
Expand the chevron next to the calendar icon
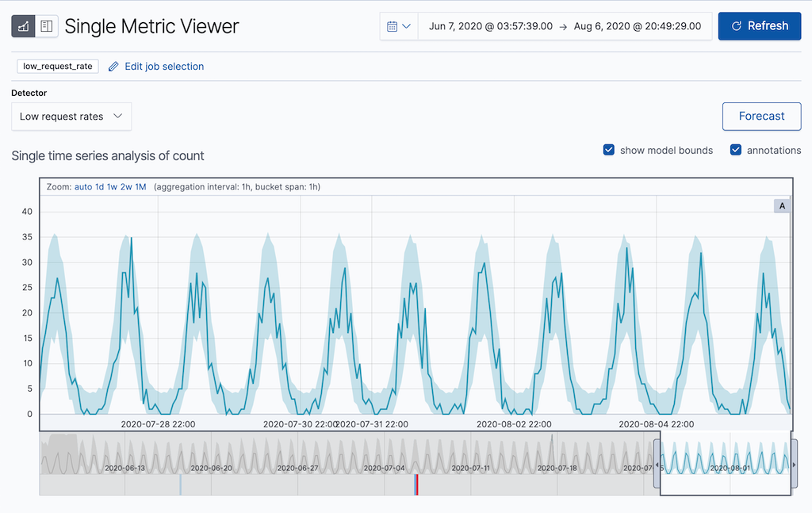click(406, 25)
